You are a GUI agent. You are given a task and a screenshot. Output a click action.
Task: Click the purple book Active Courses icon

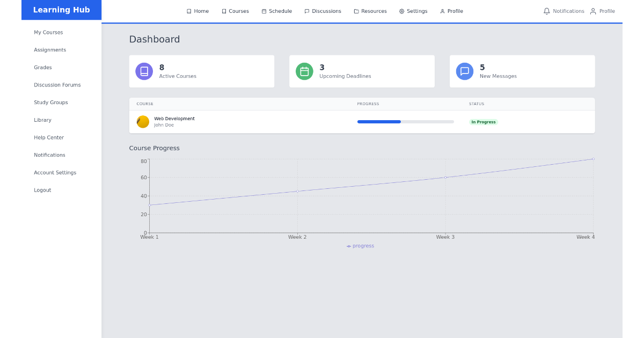[144, 71]
